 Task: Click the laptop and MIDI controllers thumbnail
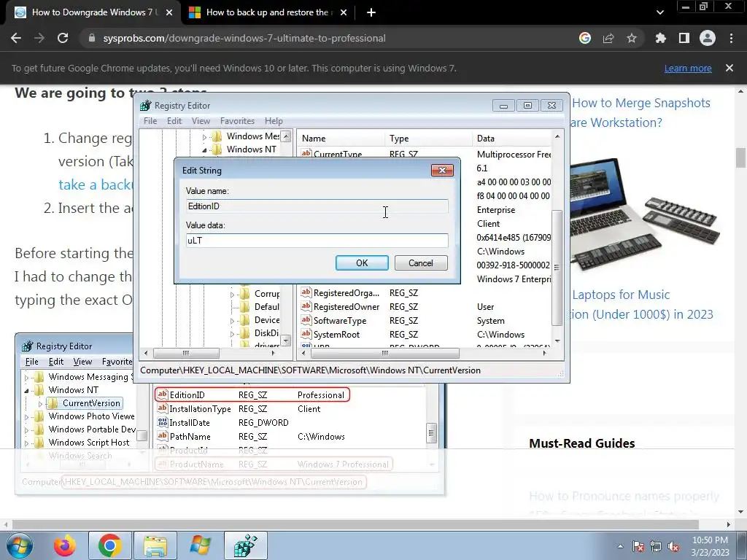click(x=646, y=214)
